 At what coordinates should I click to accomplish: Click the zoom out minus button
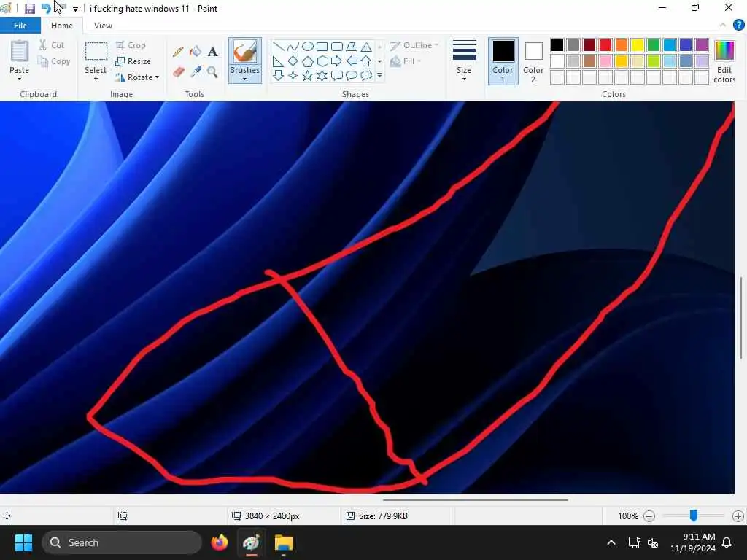tap(649, 516)
